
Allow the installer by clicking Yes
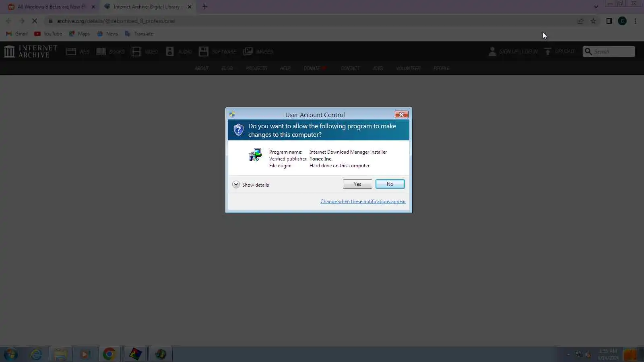click(x=357, y=184)
